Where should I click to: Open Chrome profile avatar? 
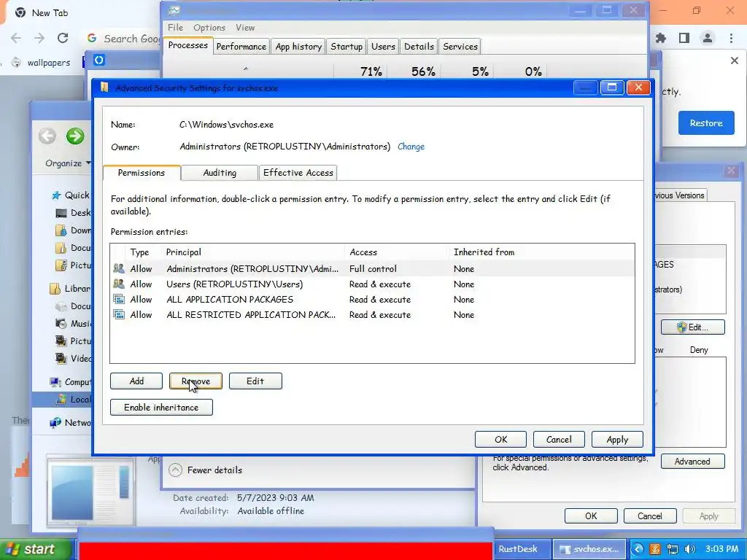(708, 38)
